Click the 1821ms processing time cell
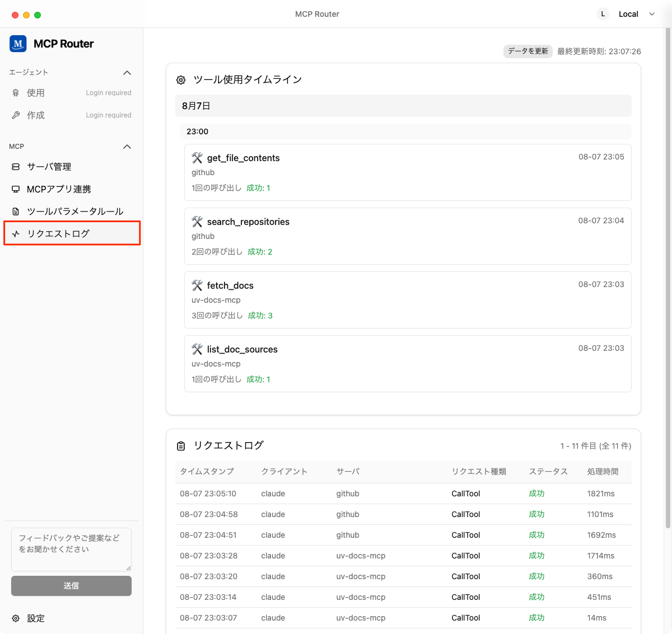The width and height of the screenshot is (672, 634). point(601,494)
